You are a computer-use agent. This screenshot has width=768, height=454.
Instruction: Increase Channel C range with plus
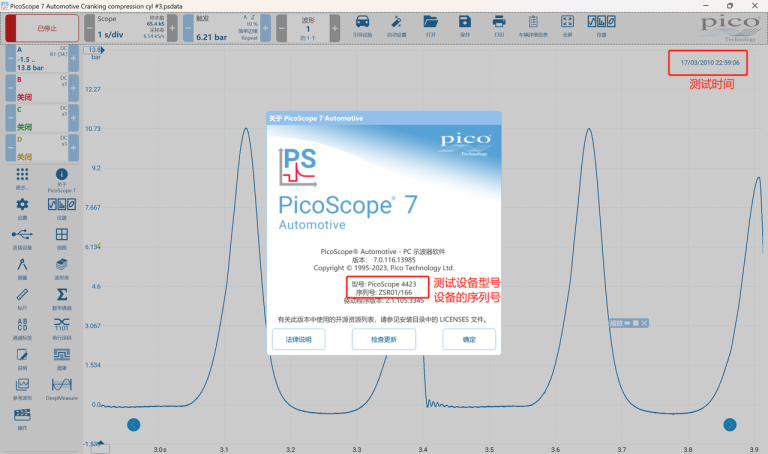click(x=73, y=118)
